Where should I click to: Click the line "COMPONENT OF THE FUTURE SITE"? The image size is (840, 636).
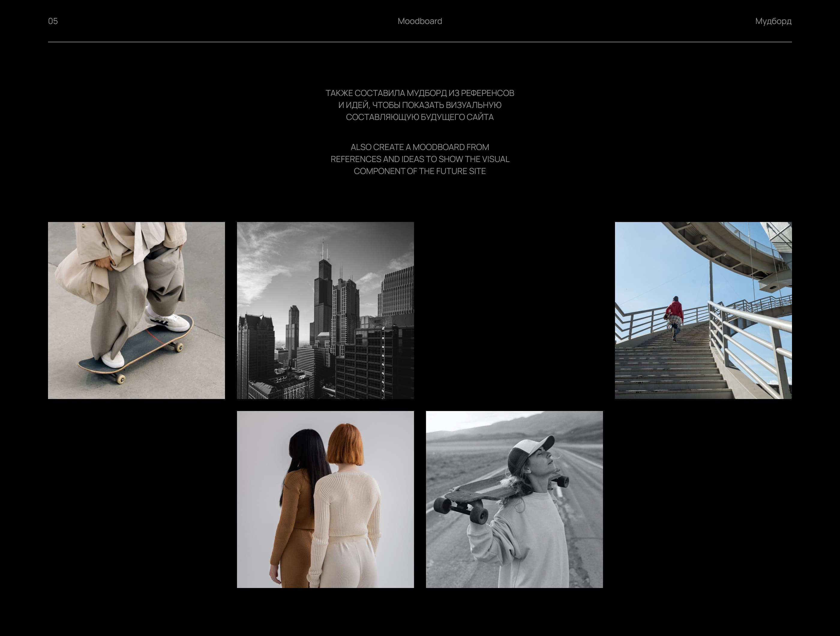pyautogui.click(x=420, y=171)
